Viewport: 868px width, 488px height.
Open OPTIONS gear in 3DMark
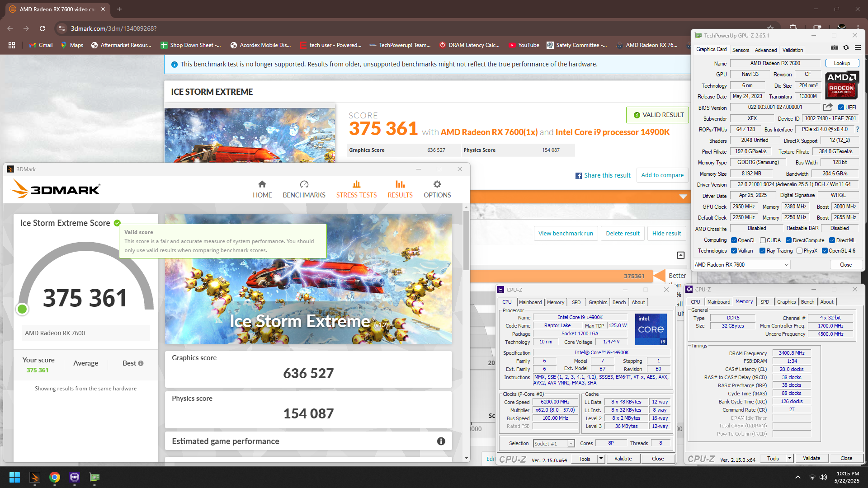click(437, 189)
